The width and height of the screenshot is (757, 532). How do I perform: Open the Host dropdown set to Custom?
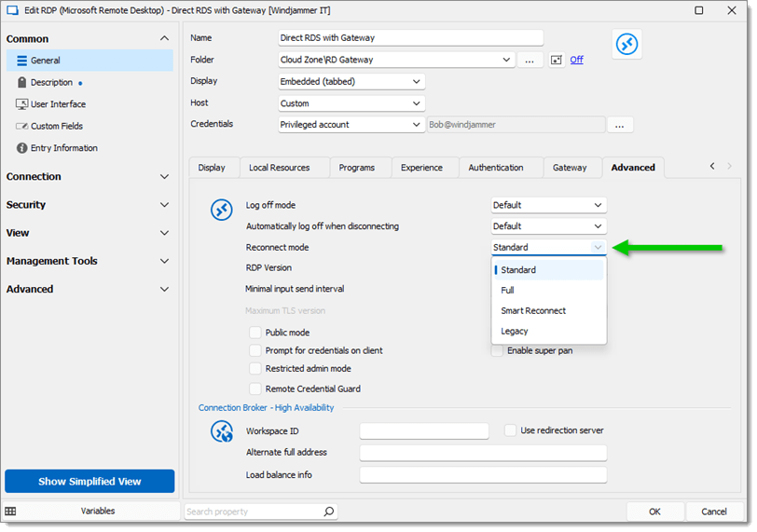point(351,103)
